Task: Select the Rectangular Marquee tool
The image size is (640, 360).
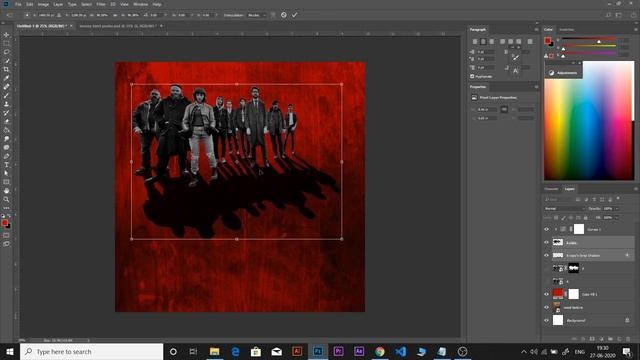Action: tap(6, 43)
